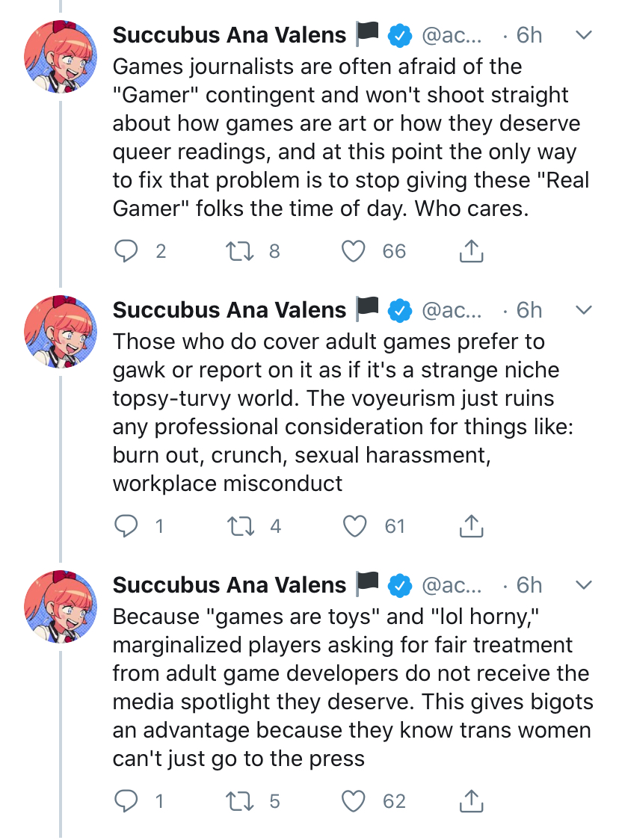This screenshot has width=619, height=840.
Task: Like the tweet with 62 likes
Action: (354, 802)
